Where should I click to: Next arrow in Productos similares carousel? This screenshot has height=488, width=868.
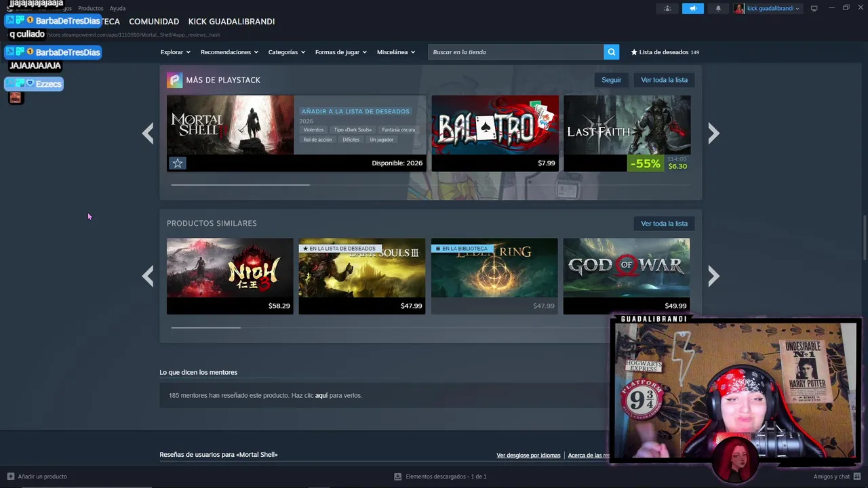coord(713,276)
